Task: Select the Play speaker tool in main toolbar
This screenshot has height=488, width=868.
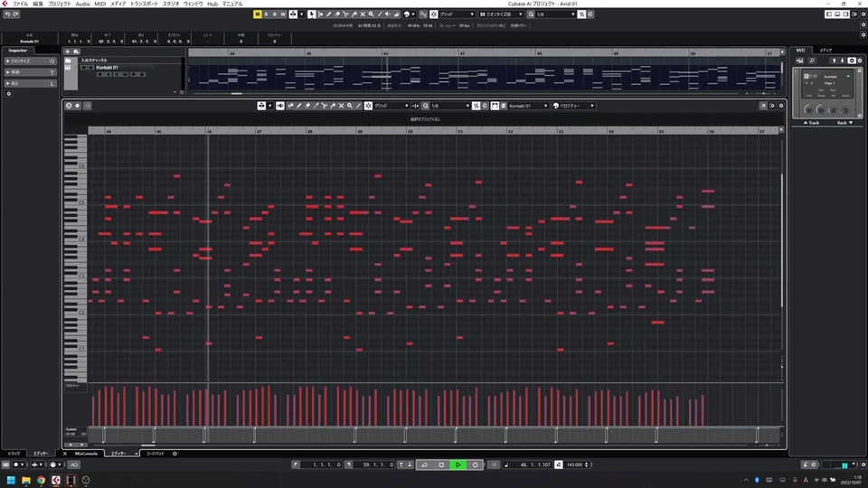Action: [x=388, y=14]
